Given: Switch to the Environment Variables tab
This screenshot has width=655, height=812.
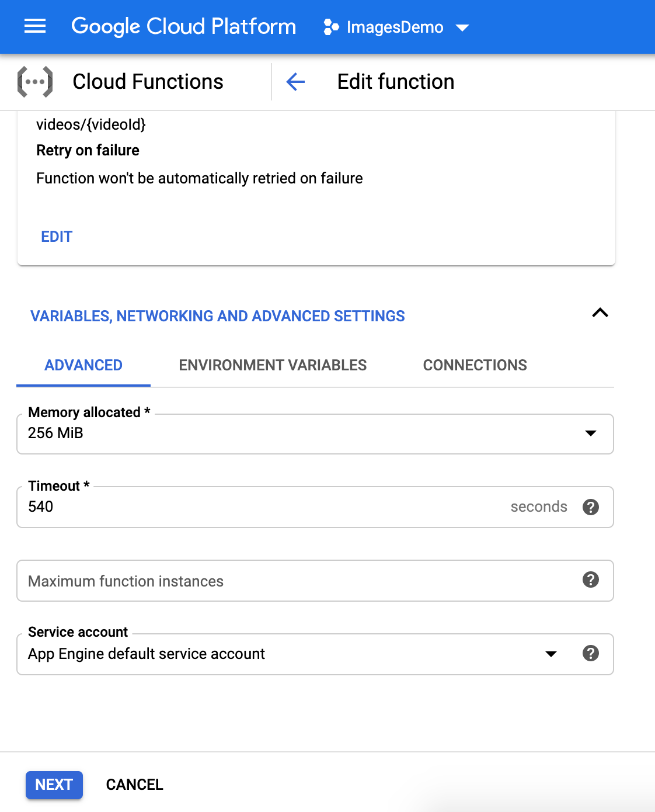Looking at the screenshot, I should (273, 365).
